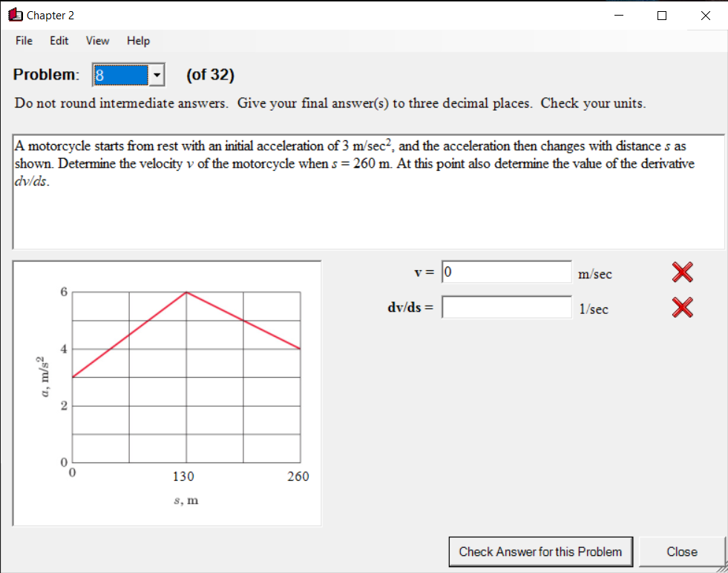The height and width of the screenshot is (573, 728).
Task: Click the red X beside the dv/ds field
Action: (x=681, y=308)
